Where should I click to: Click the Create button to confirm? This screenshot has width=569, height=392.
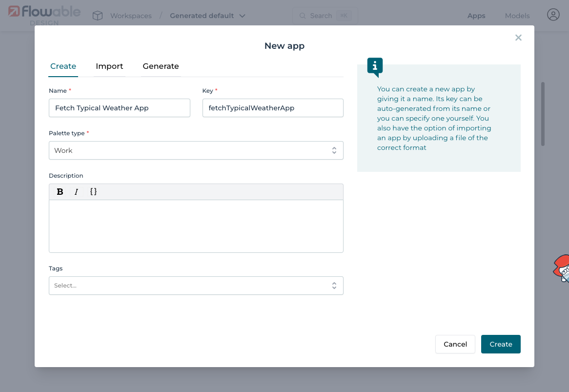501,344
